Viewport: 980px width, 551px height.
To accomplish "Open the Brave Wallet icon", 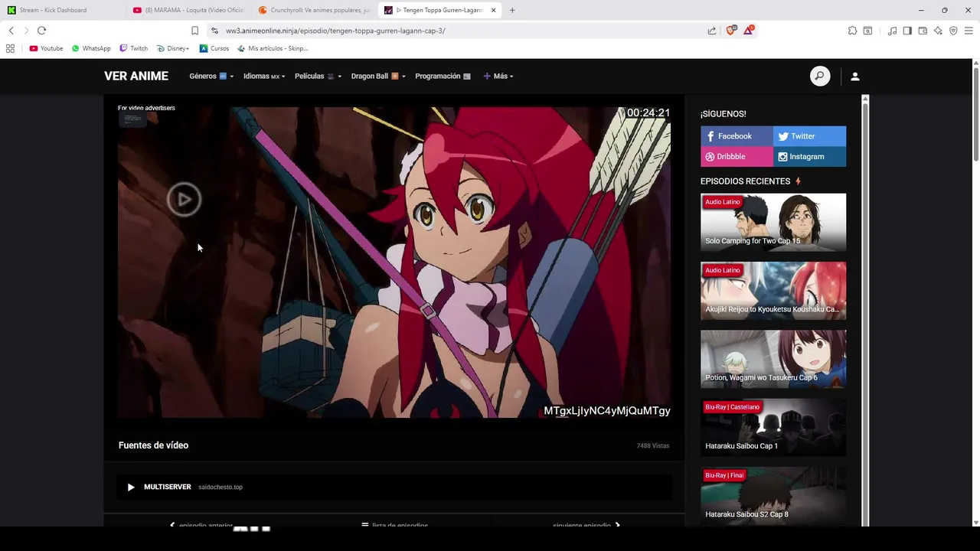I will (923, 31).
